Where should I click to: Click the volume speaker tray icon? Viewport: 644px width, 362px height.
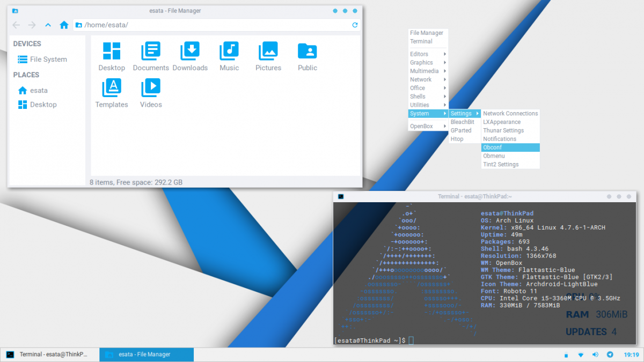(x=595, y=355)
